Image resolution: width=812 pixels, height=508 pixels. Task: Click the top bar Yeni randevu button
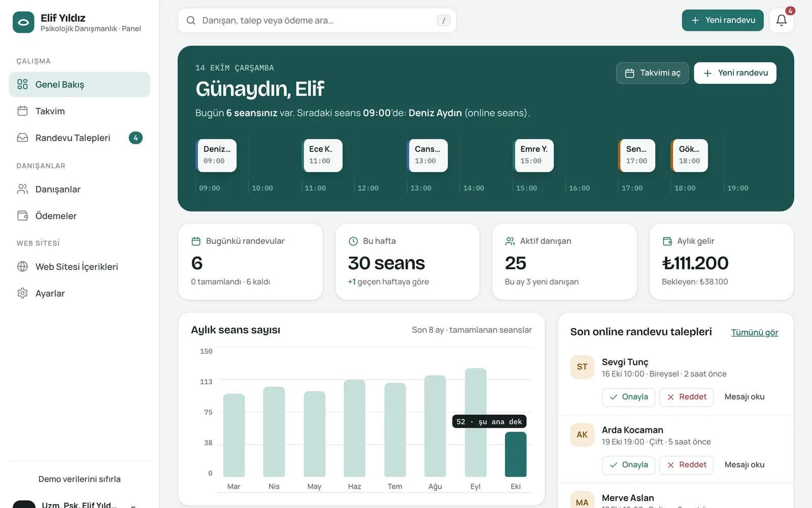coord(723,20)
